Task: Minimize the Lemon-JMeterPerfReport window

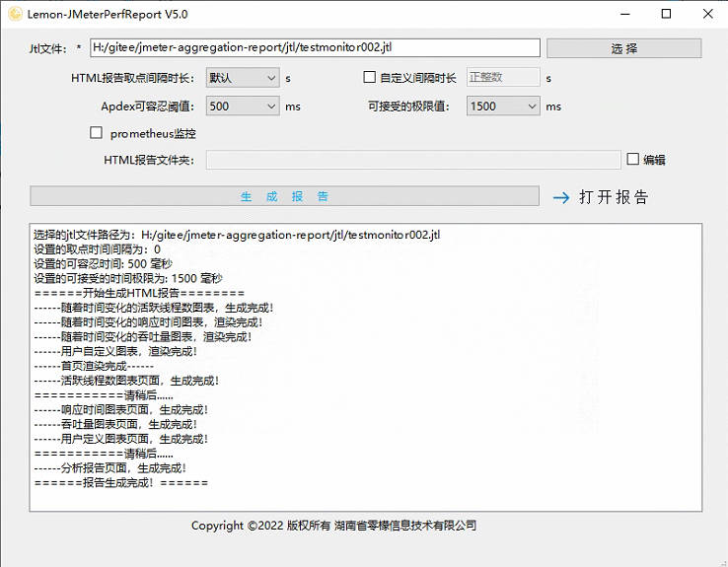Action: 625,14
